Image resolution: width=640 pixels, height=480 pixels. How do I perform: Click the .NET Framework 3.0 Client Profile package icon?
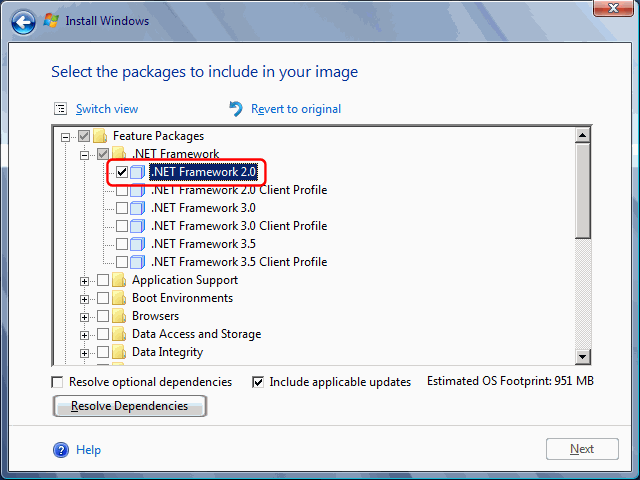(x=138, y=226)
